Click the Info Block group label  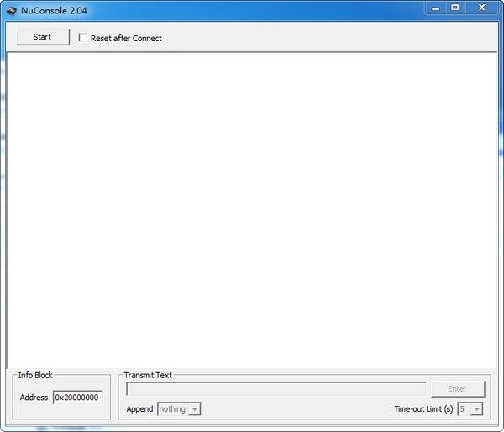[x=35, y=376]
